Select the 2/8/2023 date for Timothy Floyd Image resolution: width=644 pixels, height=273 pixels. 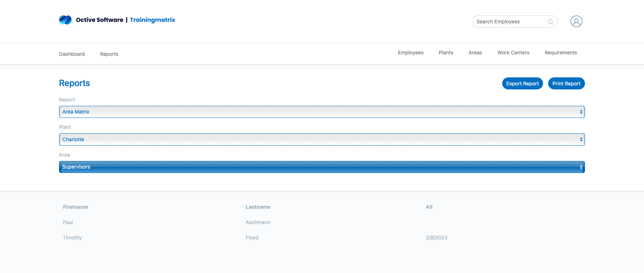(x=436, y=238)
